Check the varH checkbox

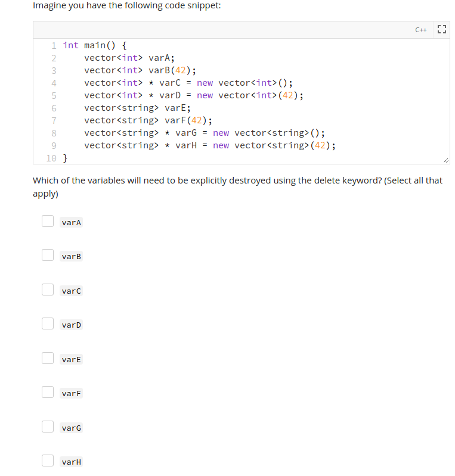pyautogui.click(x=48, y=461)
